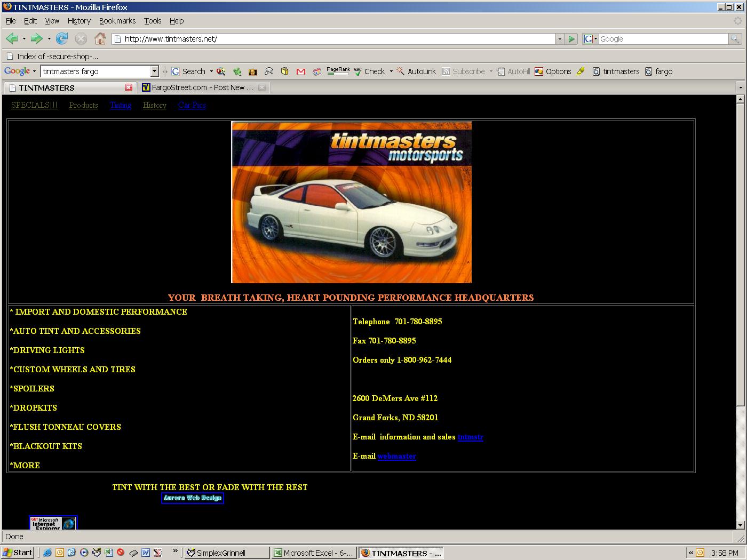Viewport: 747px width, 560px height.
Task: Launch Excel from the quick launch bar
Action: click(109, 553)
